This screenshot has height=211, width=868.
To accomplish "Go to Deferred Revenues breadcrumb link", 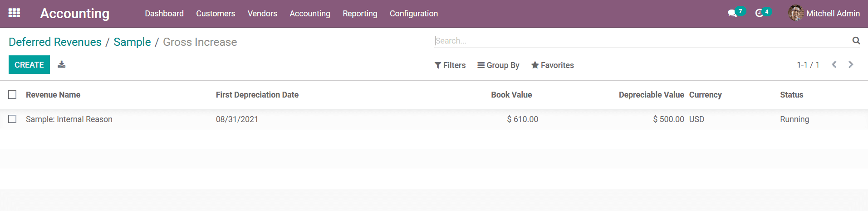I will coord(55,42).
